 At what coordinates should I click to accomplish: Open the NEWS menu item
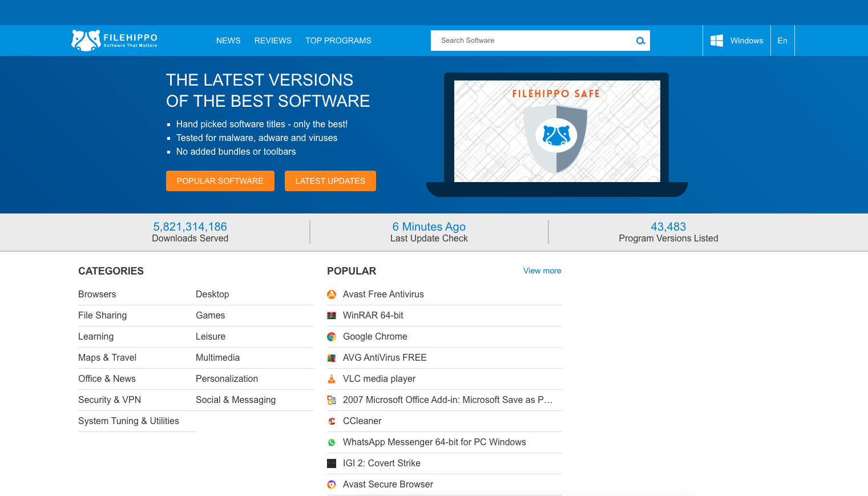(228, 41)
